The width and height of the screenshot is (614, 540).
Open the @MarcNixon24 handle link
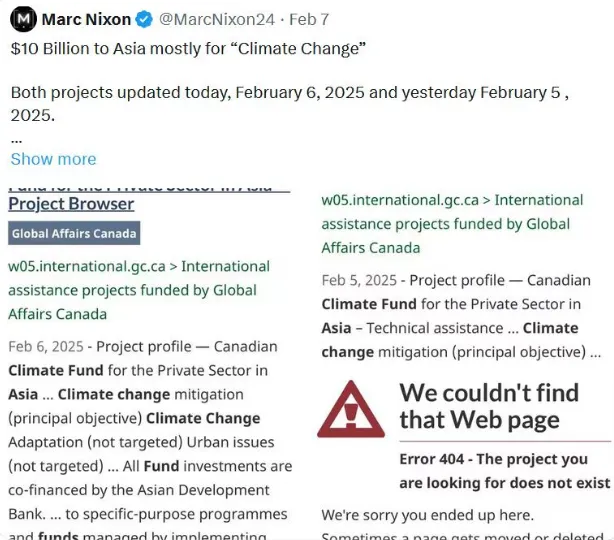[x=217, y=19]
